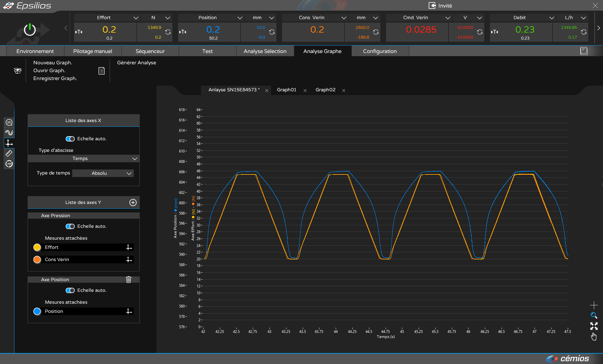The image size is (603, 364).
Task: Select the text annotation tool
Action: pyautogui.click(x=9, y=122)
